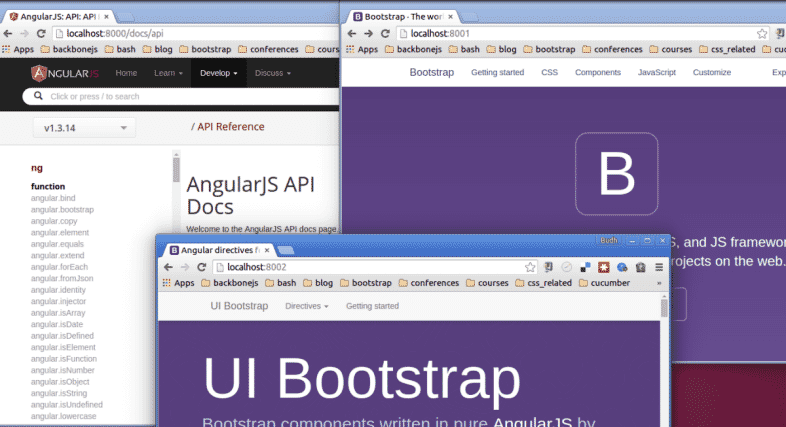Click the AngularJS logo in the docs header
Image resolution: width=786 pixels, height=427 pixels.
[x=65, y=73]
